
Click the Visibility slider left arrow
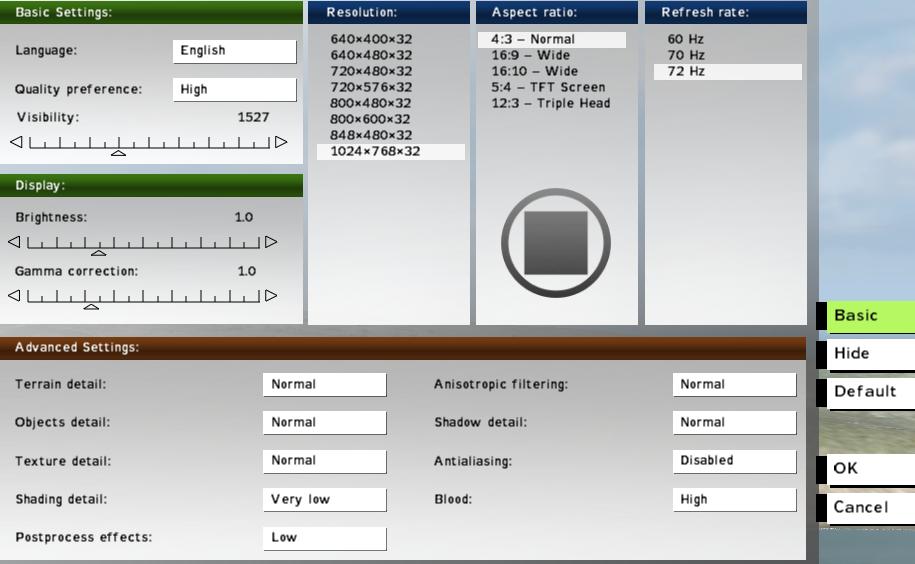[x=16, y=142]
